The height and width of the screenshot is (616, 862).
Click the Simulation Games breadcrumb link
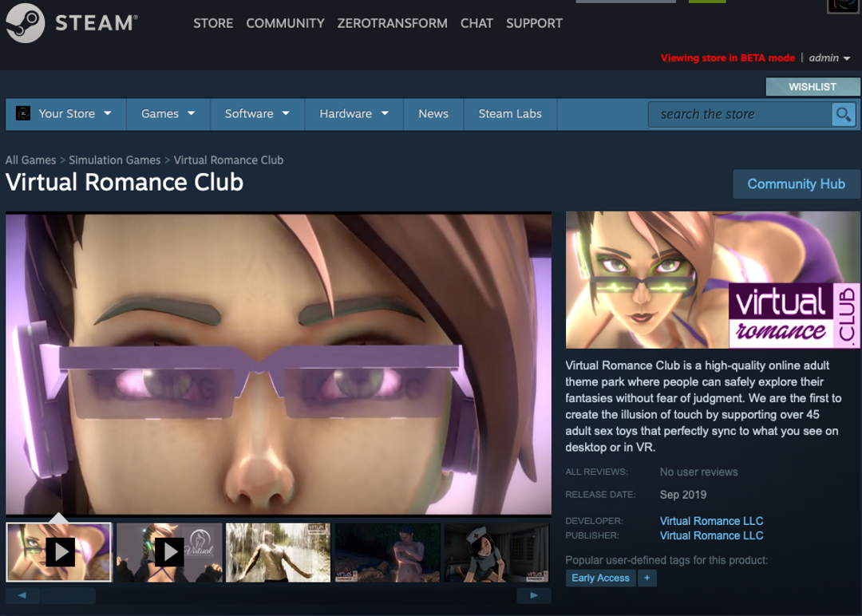(x=115, y=160)
